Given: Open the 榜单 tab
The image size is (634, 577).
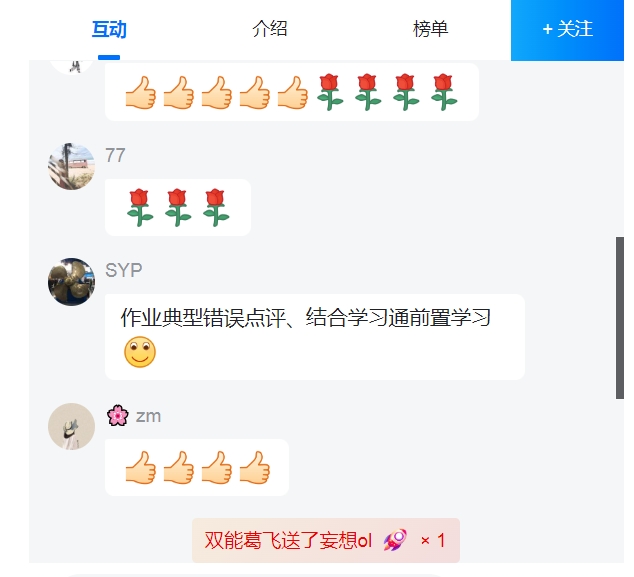Looking at the screenshot, I should (431, 29).
